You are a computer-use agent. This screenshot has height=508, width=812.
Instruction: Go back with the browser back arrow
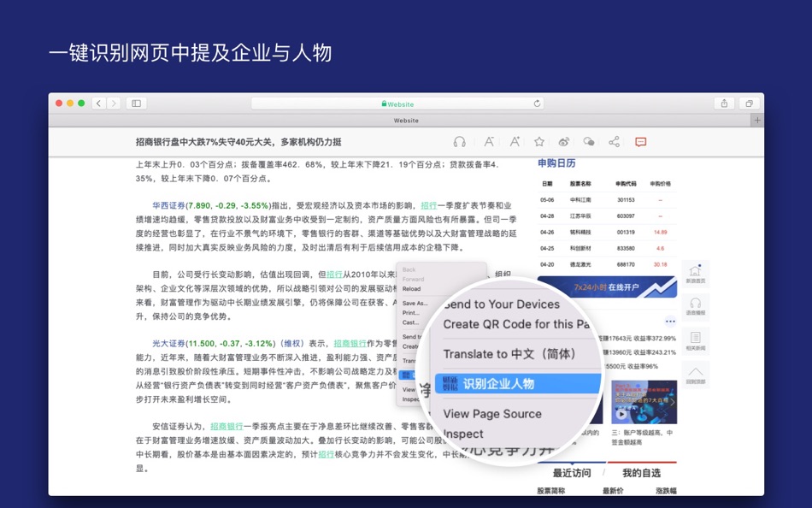click(99, 103)
